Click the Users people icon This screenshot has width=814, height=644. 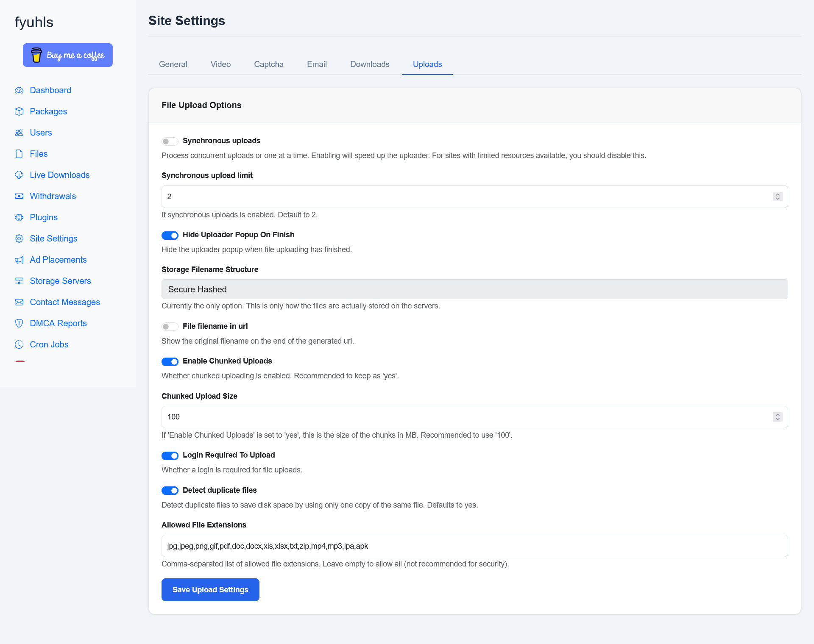tap(19, 133)
